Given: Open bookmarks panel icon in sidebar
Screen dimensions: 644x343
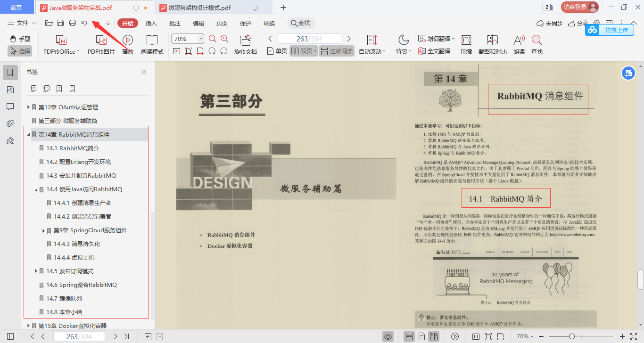Looking at the screenshot, I should pyautogui.click(x=10, y=73).
